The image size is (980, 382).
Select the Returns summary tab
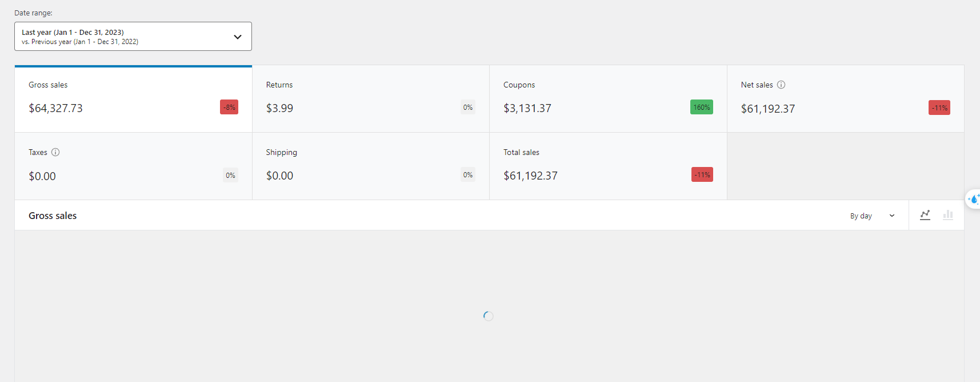click(x=370, y=98)
